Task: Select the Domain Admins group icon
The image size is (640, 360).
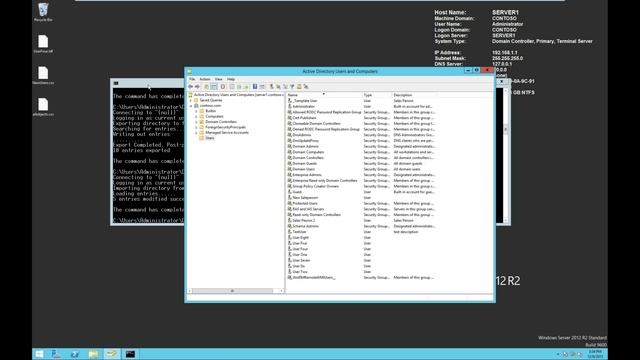Action: click(x=290, y=146)
